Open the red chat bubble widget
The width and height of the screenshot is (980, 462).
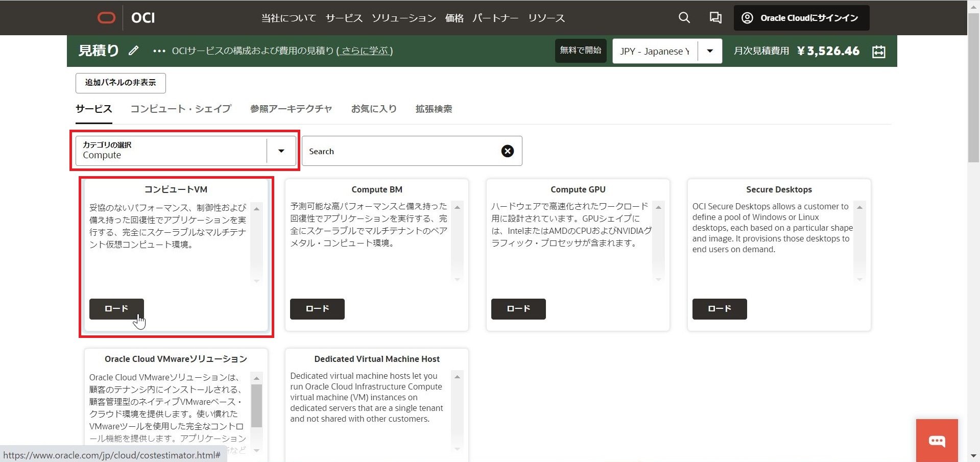pos(937,441)
